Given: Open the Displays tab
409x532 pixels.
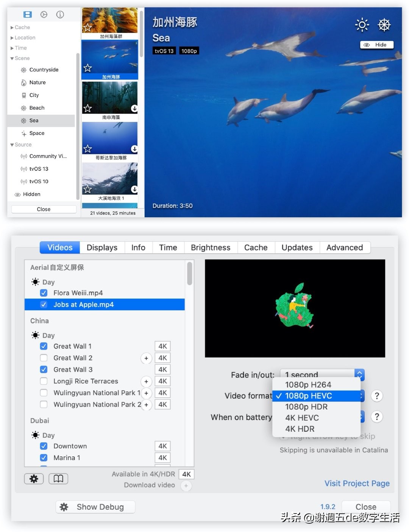Looking at the screenshot, I should (102, 247).
